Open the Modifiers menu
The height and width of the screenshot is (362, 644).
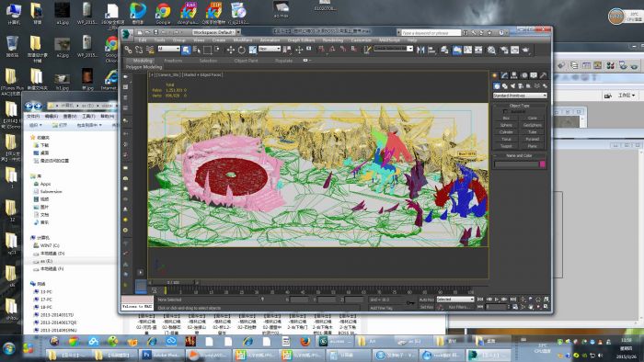click(x=243, y=40)
